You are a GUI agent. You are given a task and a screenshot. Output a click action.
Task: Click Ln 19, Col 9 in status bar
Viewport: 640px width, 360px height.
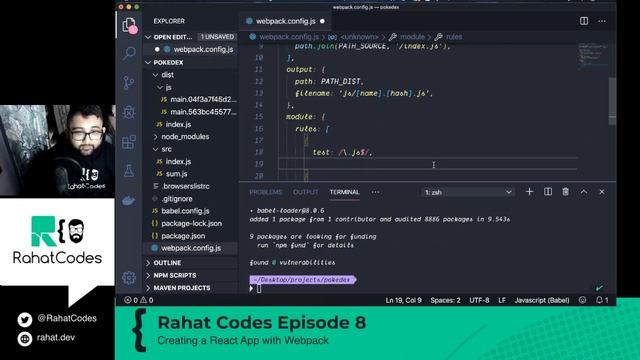click(x=403, y=300)
